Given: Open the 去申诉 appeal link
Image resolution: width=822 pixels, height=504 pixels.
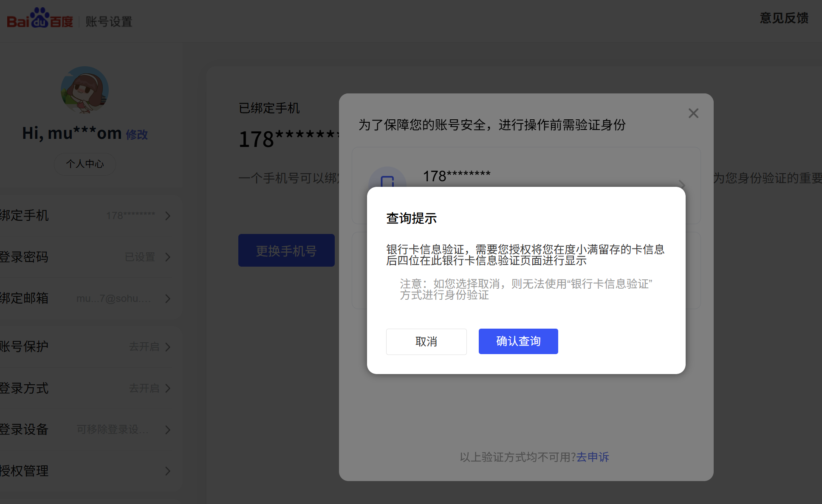Looking at the screenshot, I should (x=593, y=457).
